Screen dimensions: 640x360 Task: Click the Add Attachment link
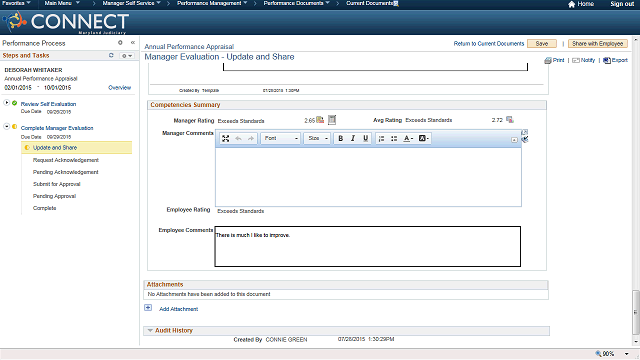(x=178, y=309)
